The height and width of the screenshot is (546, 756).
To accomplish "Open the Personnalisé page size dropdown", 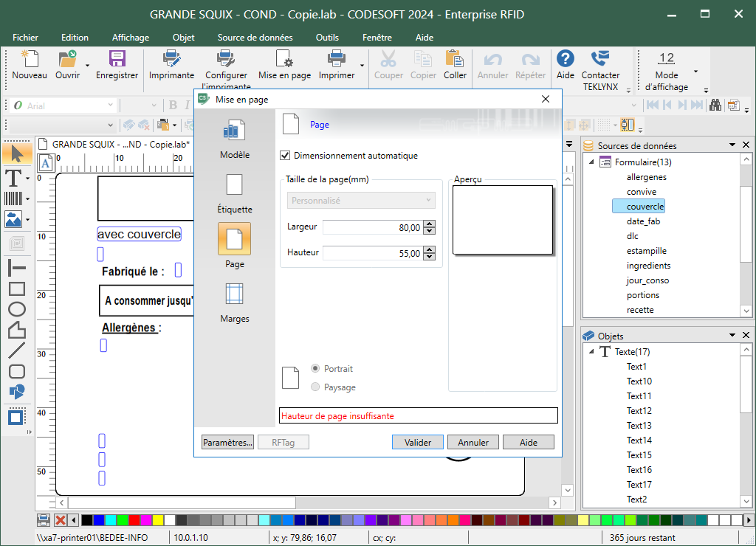I will coord(361,201).
